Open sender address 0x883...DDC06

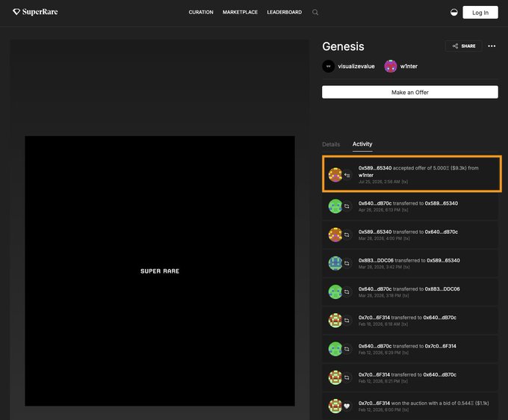(x=376, y=260)
